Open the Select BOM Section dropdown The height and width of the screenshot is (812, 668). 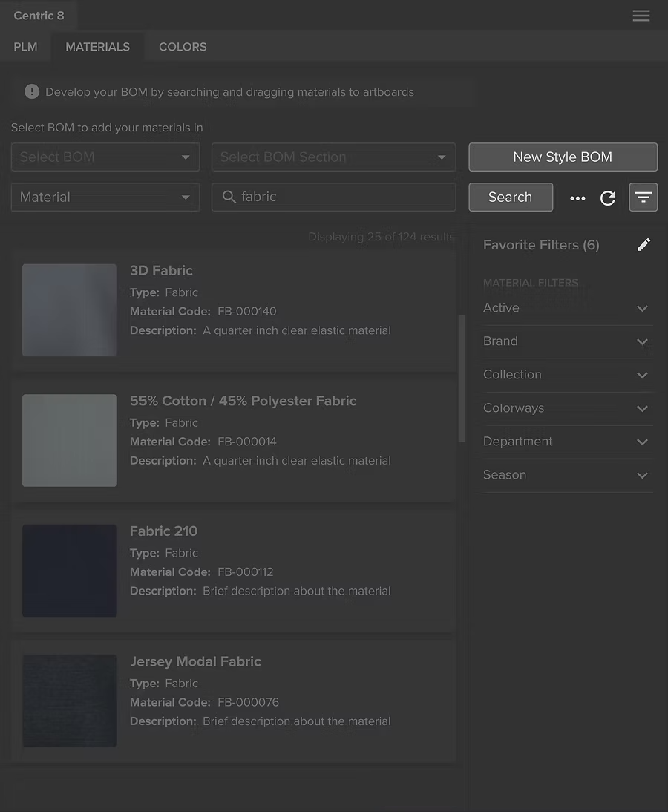(x=333, y=157)
